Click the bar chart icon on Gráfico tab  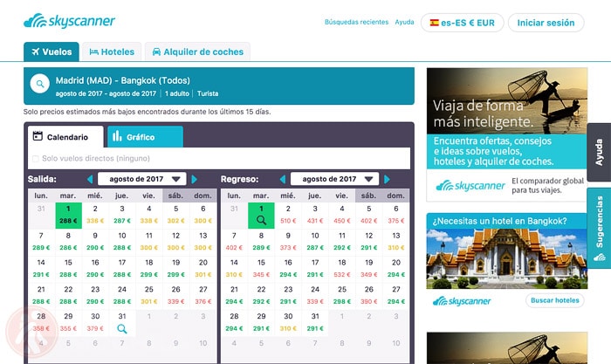[x=117, y=136]
